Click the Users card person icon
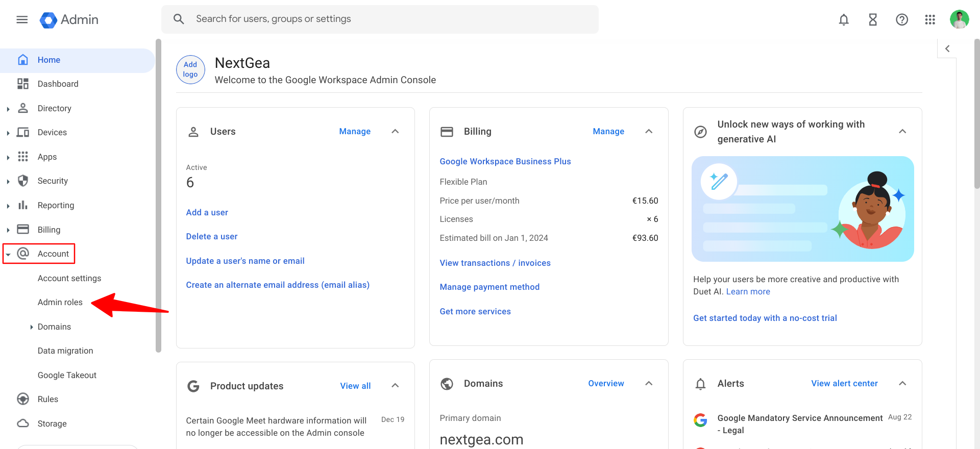The width and height of the screenshot is (980, 449). 193,132
